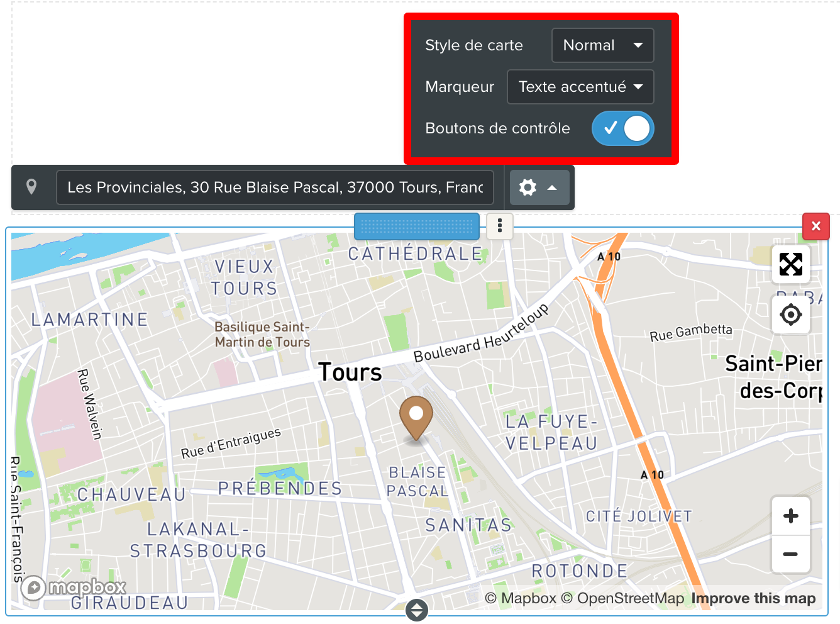
Task: Click the geolocate target icon
Action: point(790,314)
